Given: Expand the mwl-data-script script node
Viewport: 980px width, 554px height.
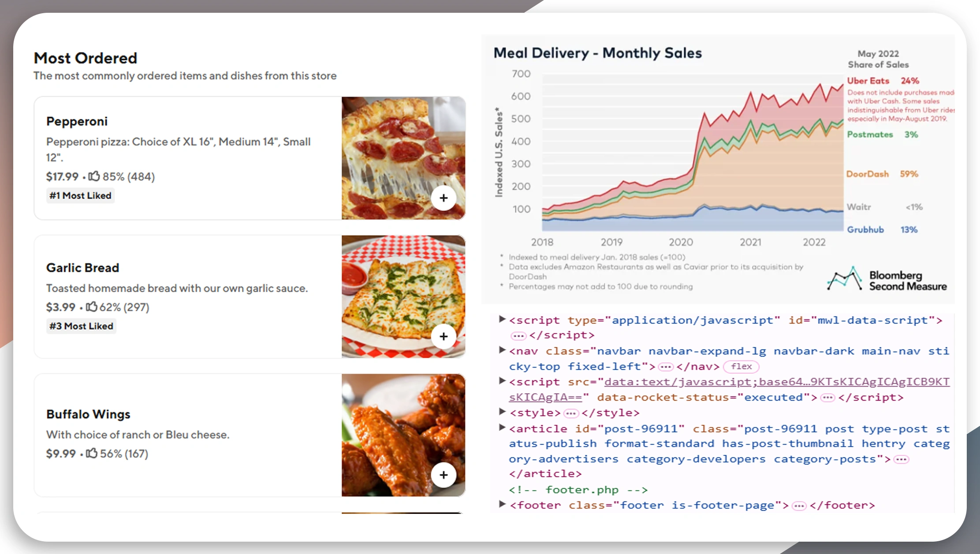Looking at the screenshot, I should (502, 319).
